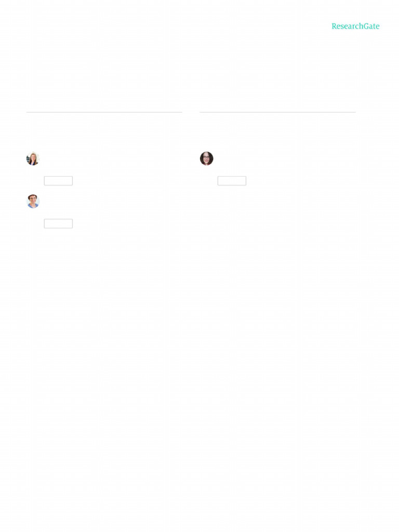Open the avatar of person in blue shirt
Screen dimensions: 399x532
tap(33, 201)
